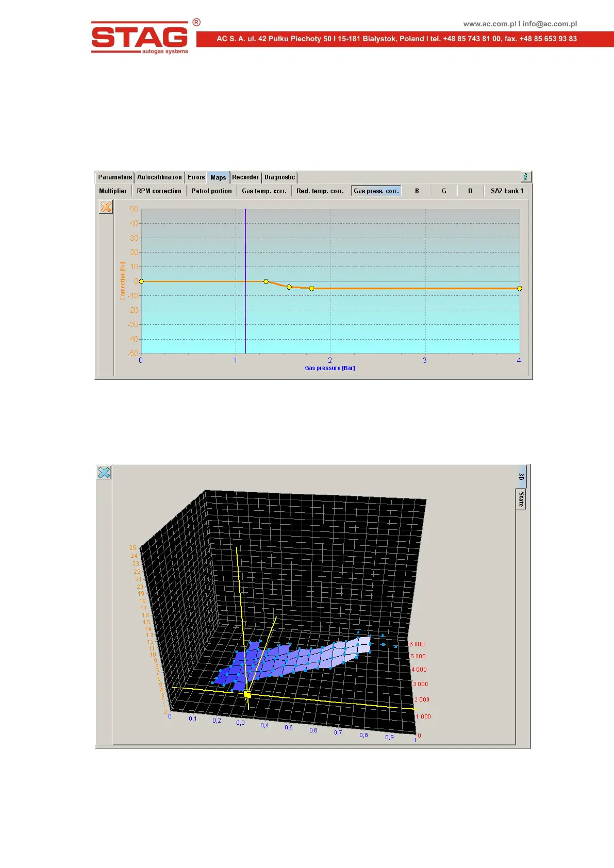Click the info@ac.com.pl email address

(x=550, y=24)
